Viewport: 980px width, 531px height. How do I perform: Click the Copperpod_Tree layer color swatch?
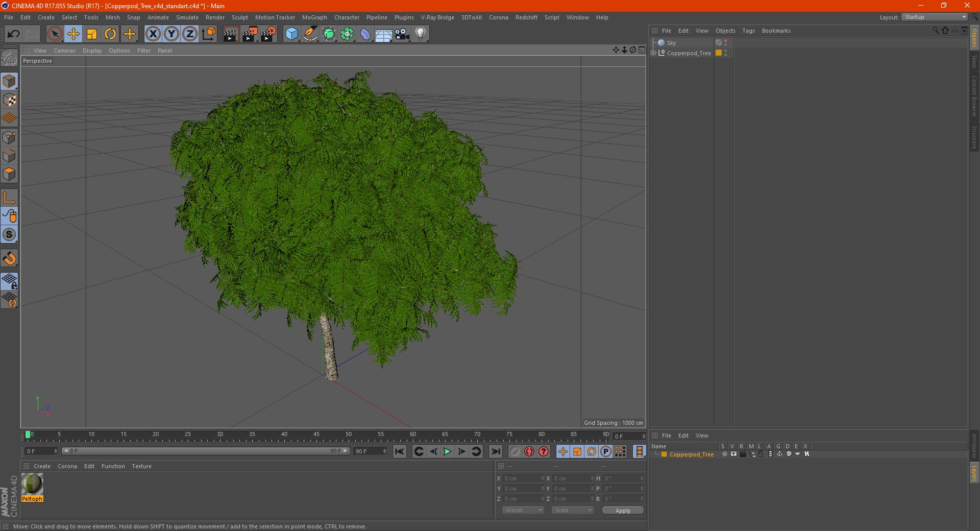pos(664,454)
